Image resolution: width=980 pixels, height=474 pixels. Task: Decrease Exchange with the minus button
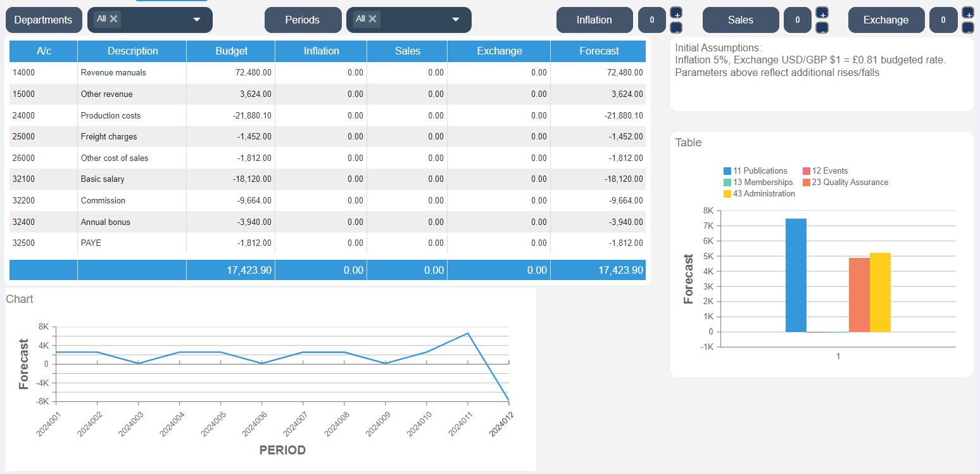point(967,27)
